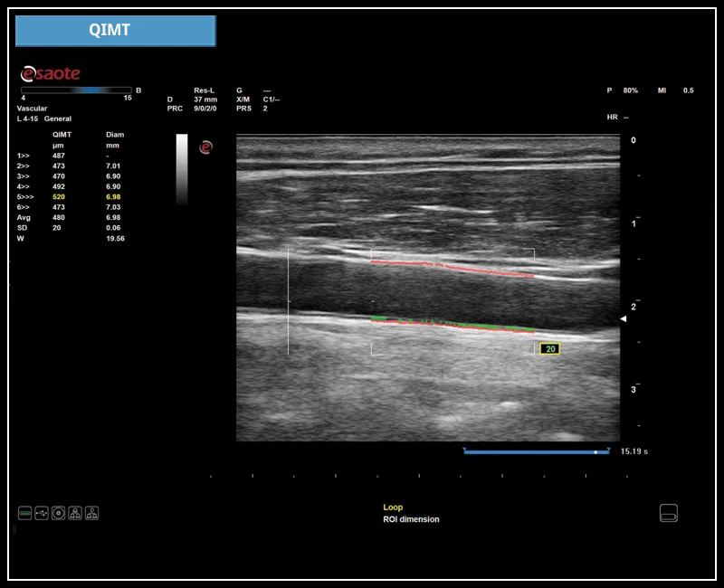
Task: Click the small Esaote logo beside grayscale bar
Action: click(x=205, y=147)
